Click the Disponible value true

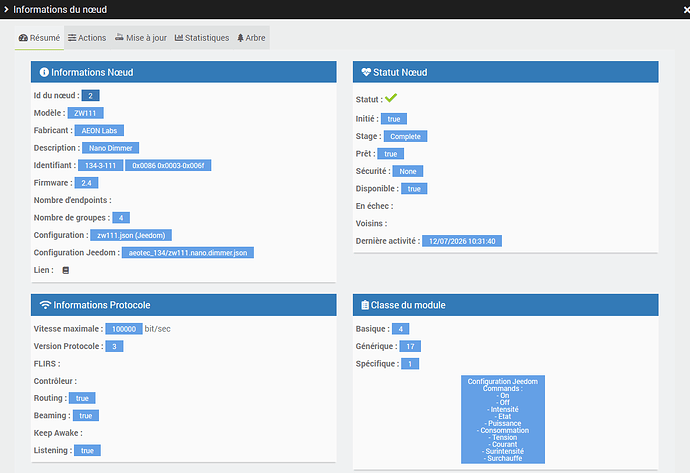pyautogui.click(x=414, y=189)
